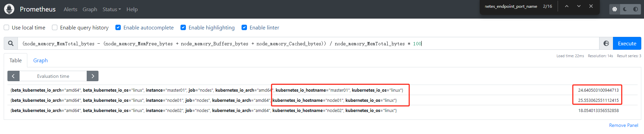Screen dimensions: 644x134
Task: Select the node01 result row labels
Action: [203, 100]
